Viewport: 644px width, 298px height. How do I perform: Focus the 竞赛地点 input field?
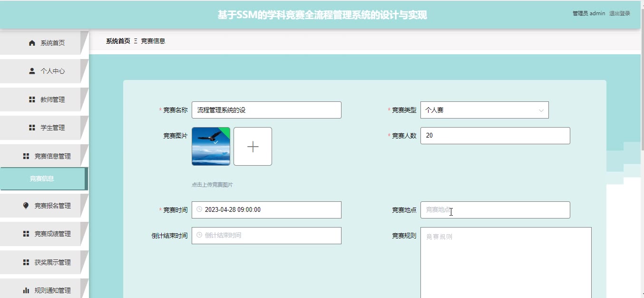pyautogui.click(x=495, y=210)
